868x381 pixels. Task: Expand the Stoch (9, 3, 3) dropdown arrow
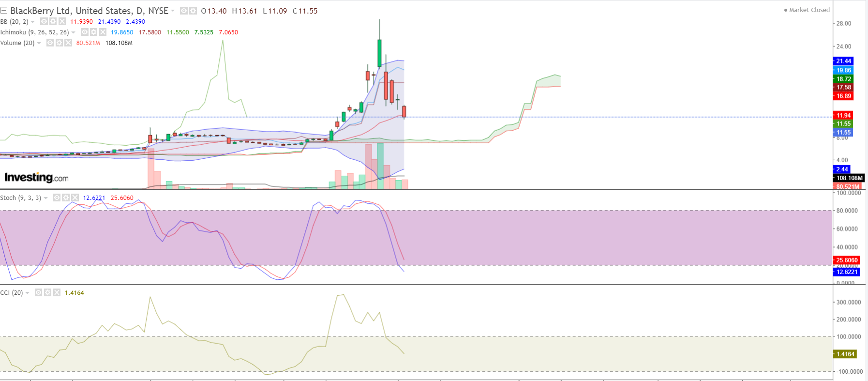pyautogui.click(x=46, y=198)
